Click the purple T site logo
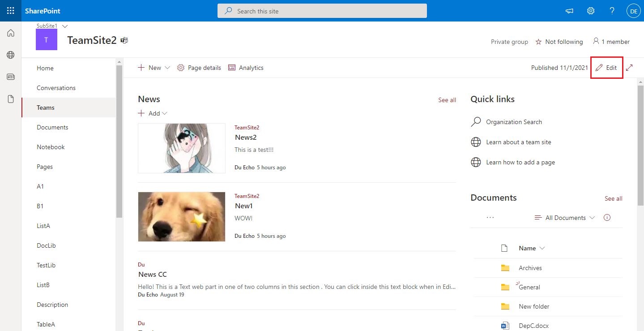Image resolution: width=644 pixels, height=331 pixels. 47,40
